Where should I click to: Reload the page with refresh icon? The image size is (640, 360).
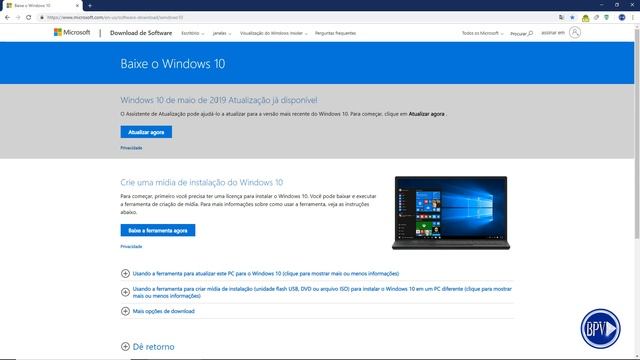[29, 18]
